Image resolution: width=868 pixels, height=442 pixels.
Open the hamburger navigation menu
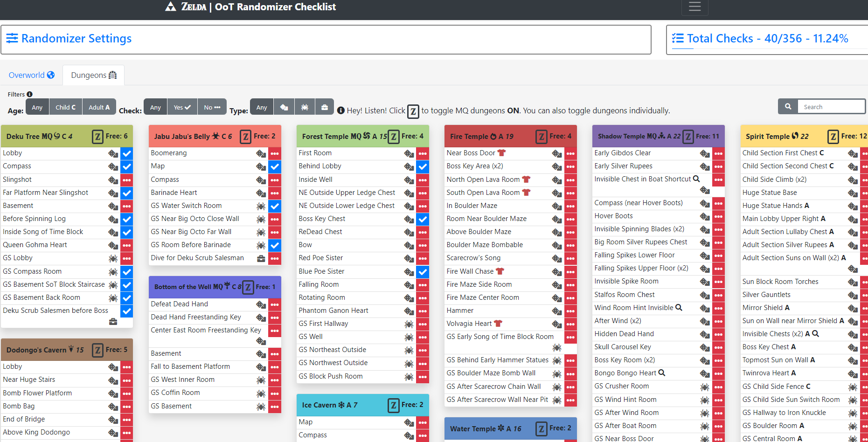694,7
